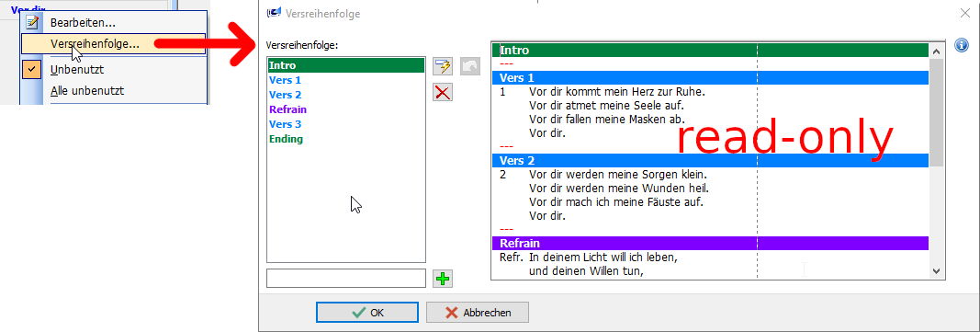Select Intro in the verse order list
The image size is (980, 332).
click(345, 65)
